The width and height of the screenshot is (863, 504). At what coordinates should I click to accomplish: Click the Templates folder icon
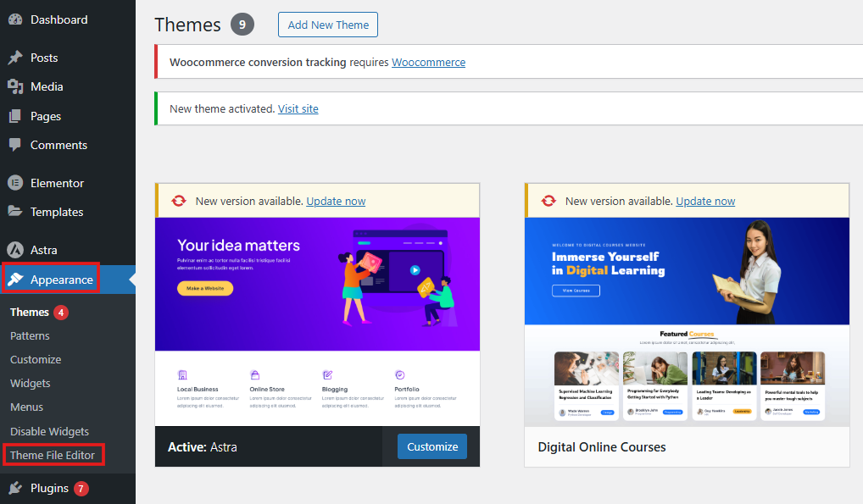coord(14,212)
